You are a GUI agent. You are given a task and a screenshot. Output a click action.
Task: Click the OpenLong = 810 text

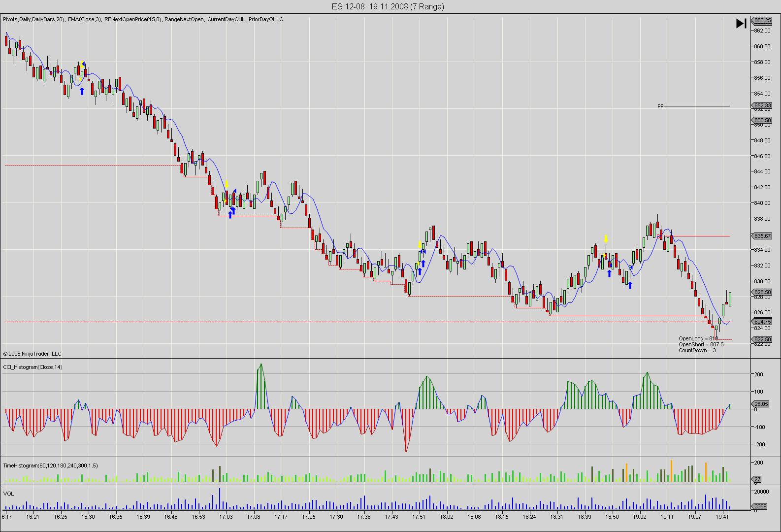click(x=698, y=338)
